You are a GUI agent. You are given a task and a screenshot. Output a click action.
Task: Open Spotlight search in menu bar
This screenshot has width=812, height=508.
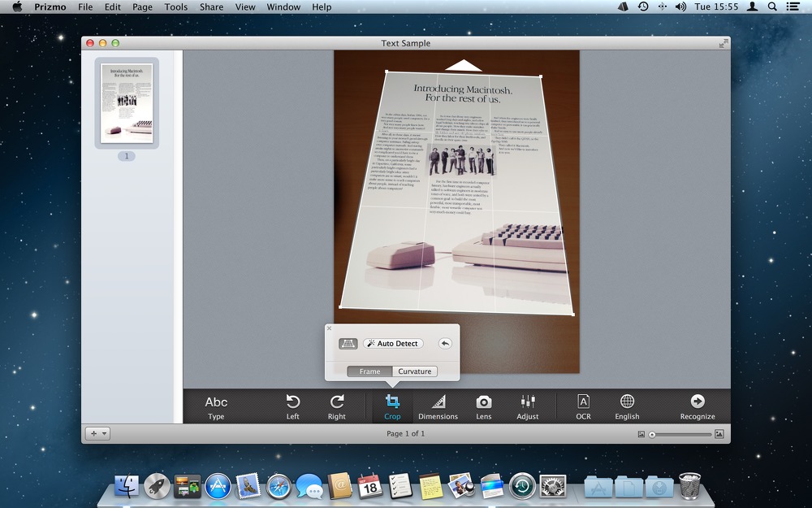tap(772, 7)
